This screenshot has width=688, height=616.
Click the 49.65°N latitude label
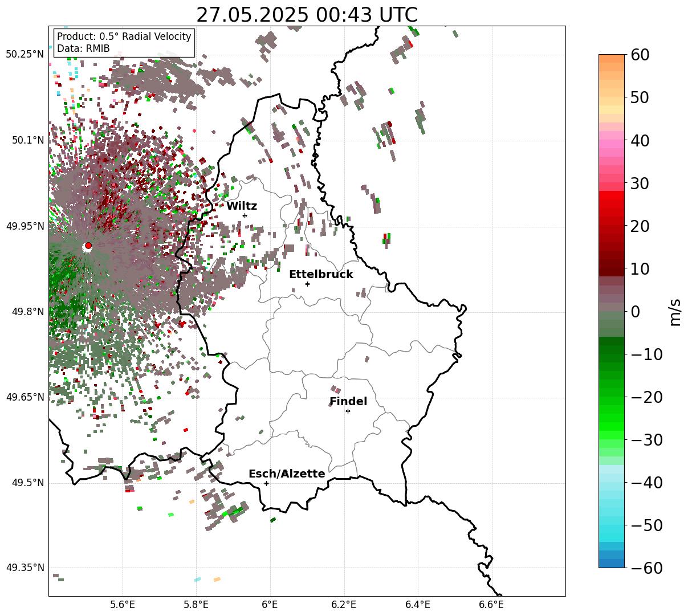click(25, 397)
